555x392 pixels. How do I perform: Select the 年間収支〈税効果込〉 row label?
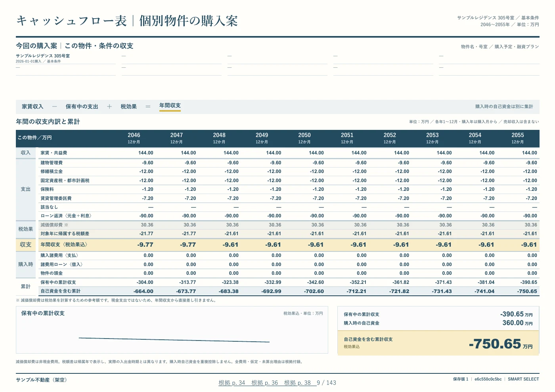tap(64, 245)
